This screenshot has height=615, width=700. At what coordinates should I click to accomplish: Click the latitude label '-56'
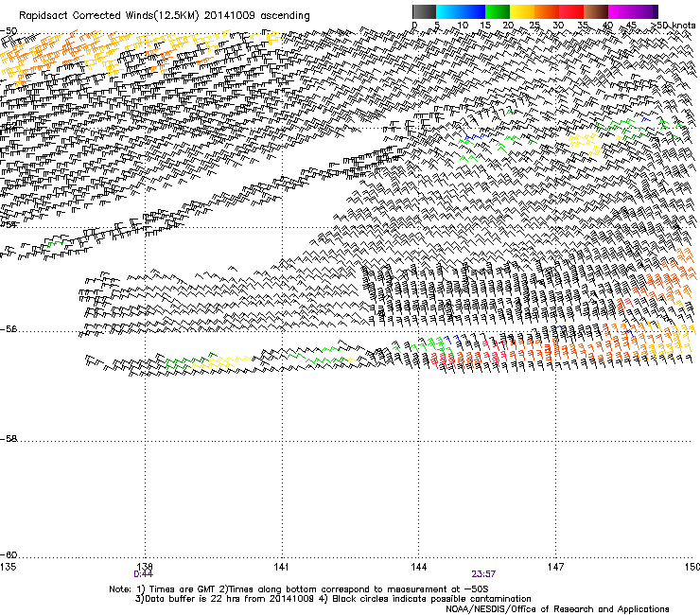coord(9,328)
